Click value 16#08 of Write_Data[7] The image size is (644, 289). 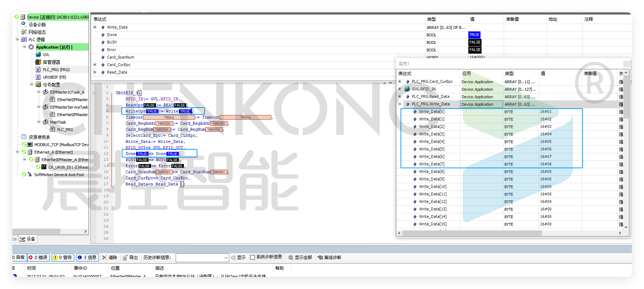point(545,164)
